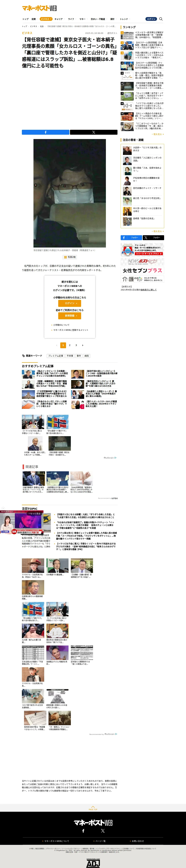Click the 社会 breadcrumb link
Image resolution: width=186 pixels, height=868 pixels.
pyautogui.click(x=42, y=26)
